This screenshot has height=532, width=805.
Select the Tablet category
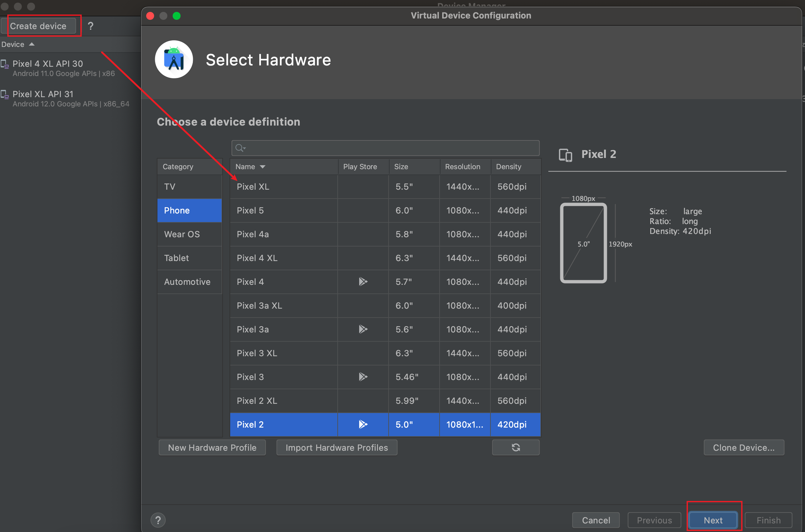point(190,258)
